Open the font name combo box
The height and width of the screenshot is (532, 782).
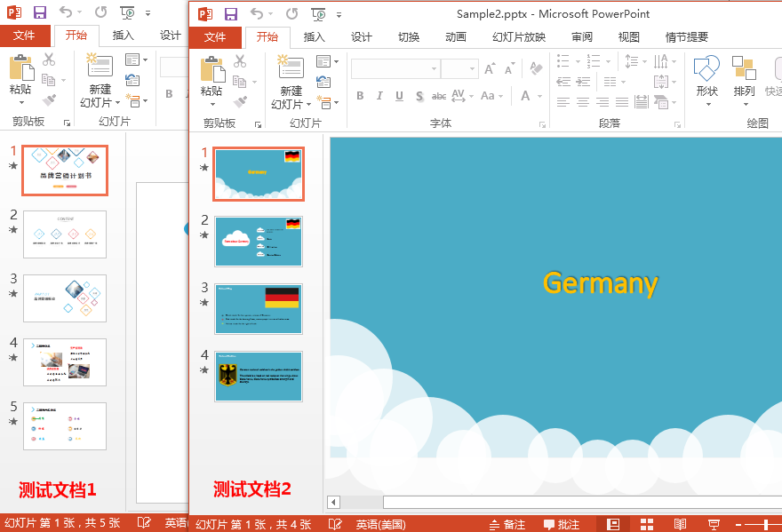395,68
